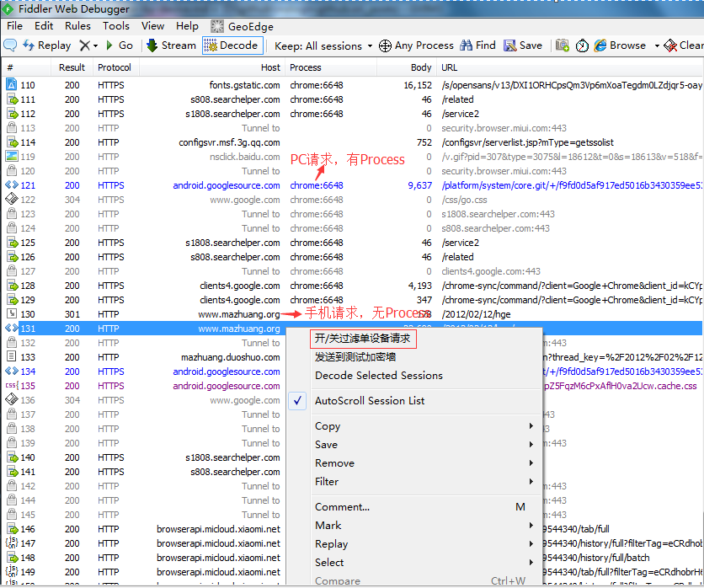Pick target with Any Process
The height and width of the screenshot is (588, 704).
point(416,45)
